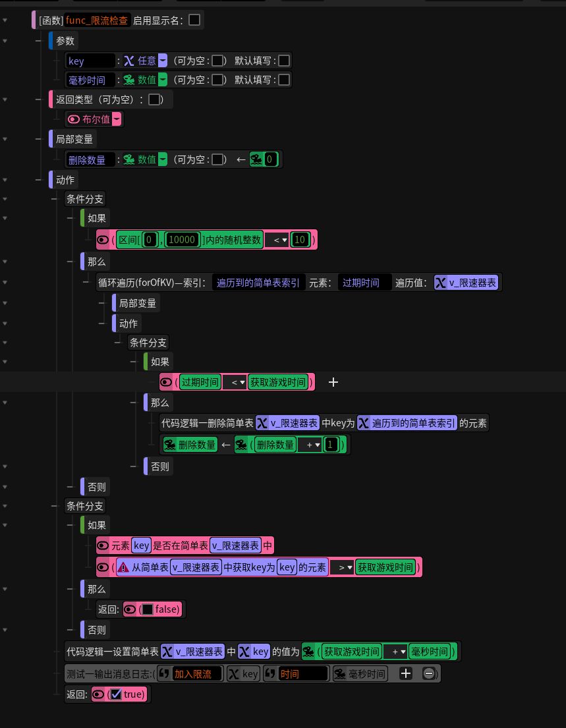Click the comparison value 10 in random condition
The width and height of the screenshot is (566, 728).
click(300, 240)
